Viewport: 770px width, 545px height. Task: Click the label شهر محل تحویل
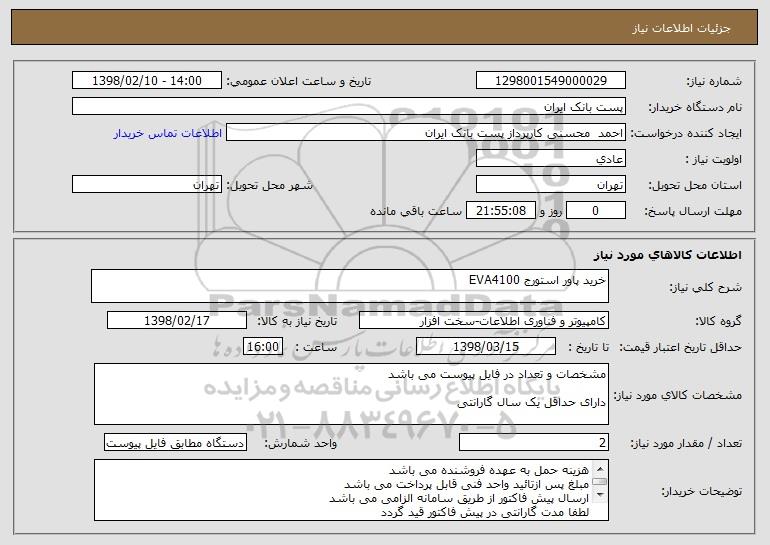pos(269,186)
